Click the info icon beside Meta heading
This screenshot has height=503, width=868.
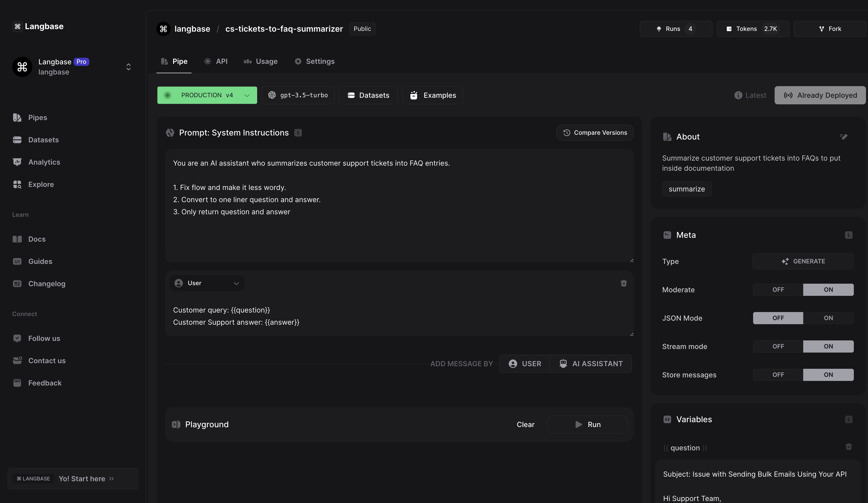coord(848,235)
